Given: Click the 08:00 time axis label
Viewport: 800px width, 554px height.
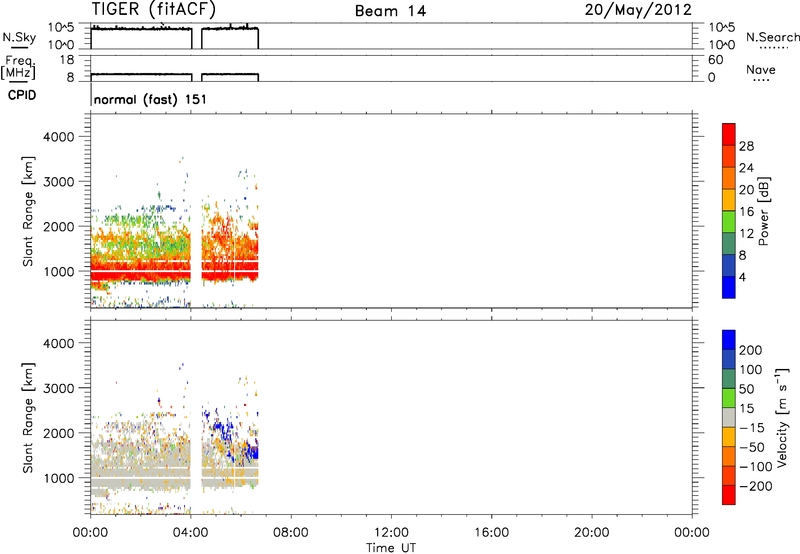Looking at the screenshot, I should 291,533.
